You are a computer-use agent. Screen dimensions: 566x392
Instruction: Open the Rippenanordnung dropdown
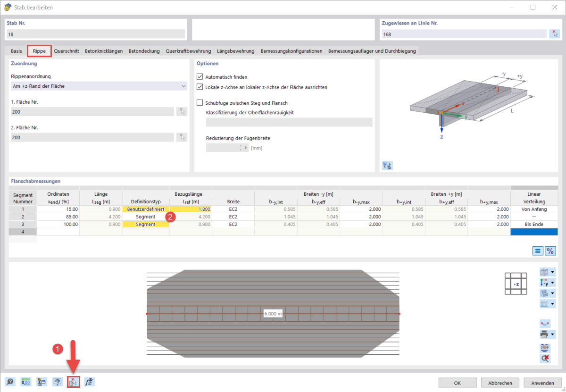tap(184, 86)
